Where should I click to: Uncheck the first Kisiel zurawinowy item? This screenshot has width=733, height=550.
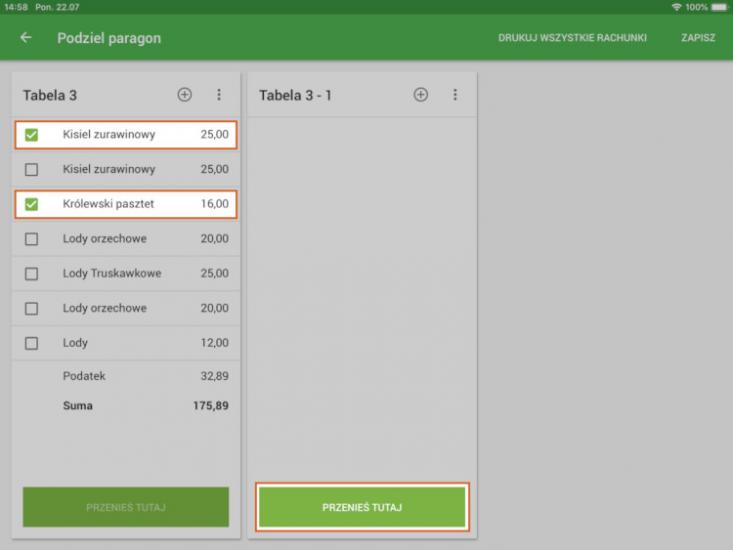click(31, 135)
